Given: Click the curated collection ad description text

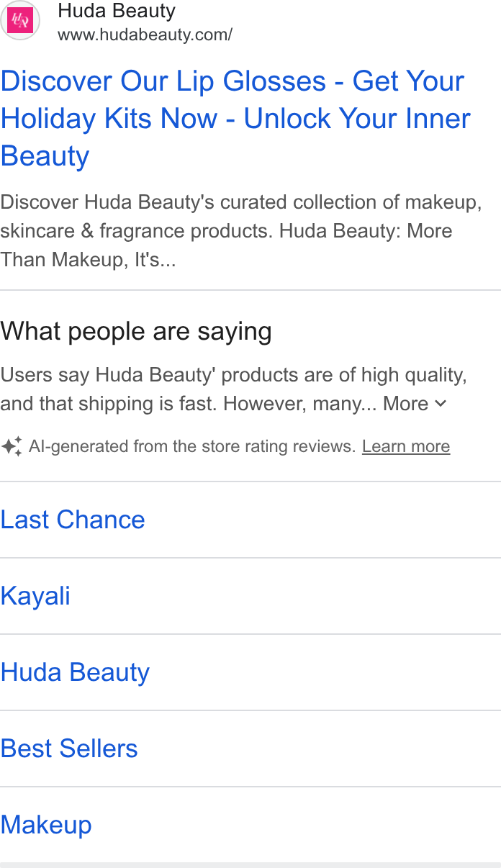Looking at the screenshot, I should click(241, 230).
